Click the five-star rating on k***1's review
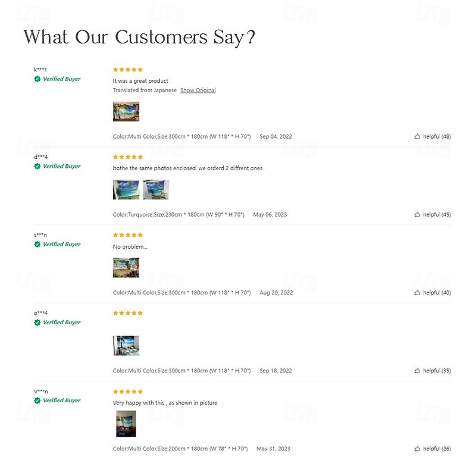 pyautogui.click(x=128, y=70)
